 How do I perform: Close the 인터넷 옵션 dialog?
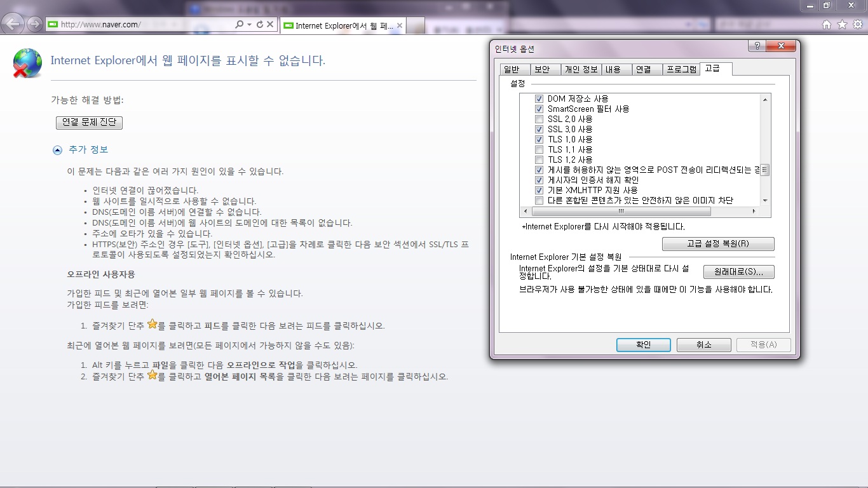tap(781, 46)
